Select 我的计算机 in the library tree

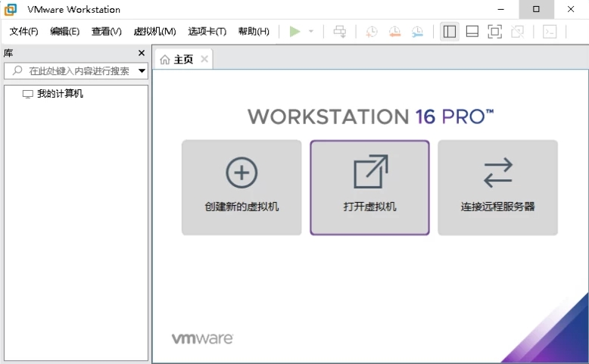click(x=60, y=94)
